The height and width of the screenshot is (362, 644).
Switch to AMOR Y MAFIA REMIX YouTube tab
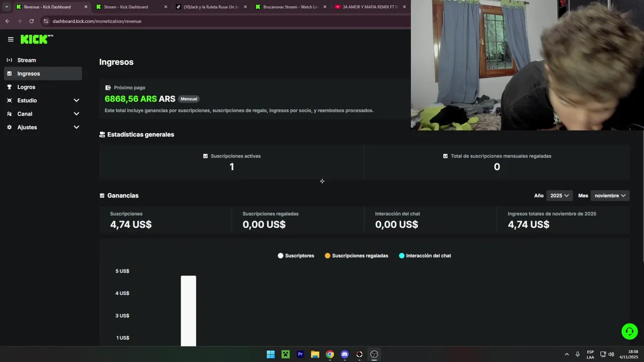click(x=370, y=7)
